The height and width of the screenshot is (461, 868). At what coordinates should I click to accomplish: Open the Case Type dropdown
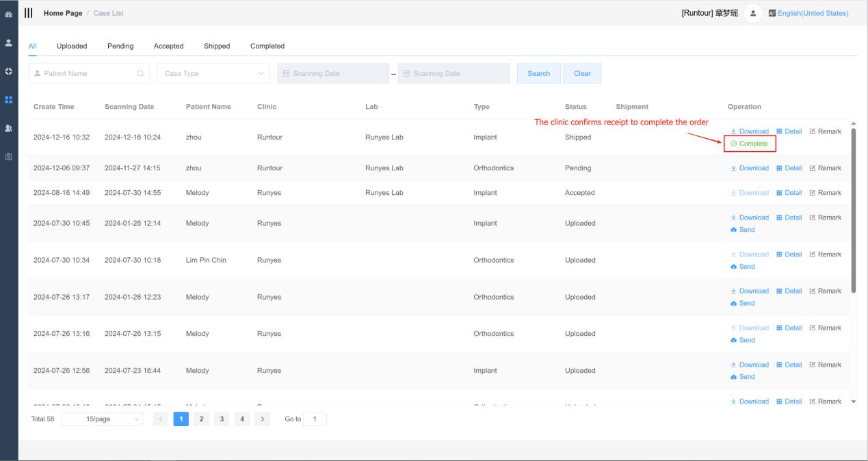click(214, 74)
